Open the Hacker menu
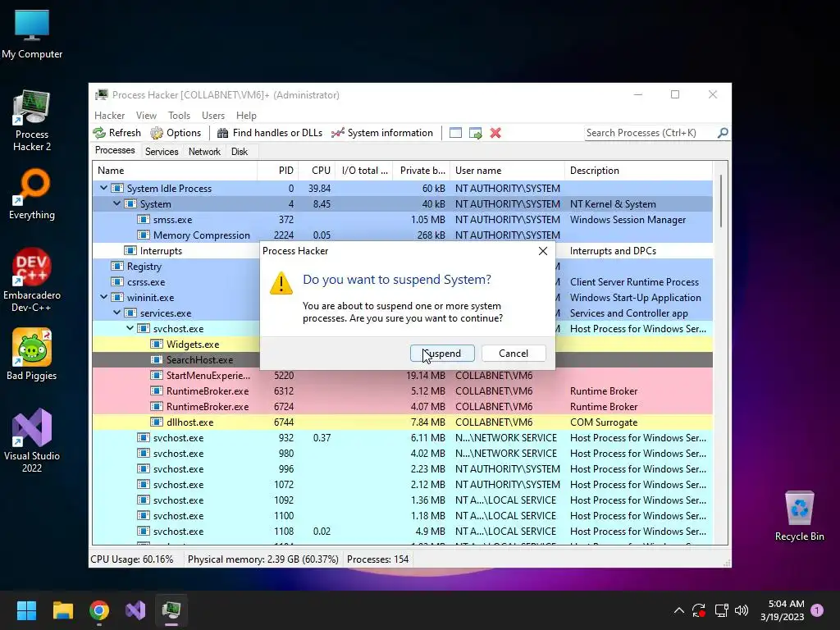 [109, 115]
